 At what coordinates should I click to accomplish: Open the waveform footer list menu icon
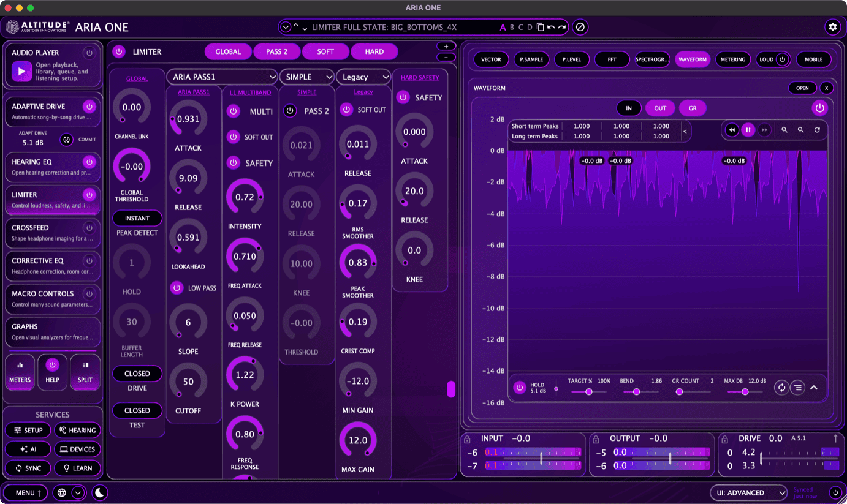pos(797,388)
